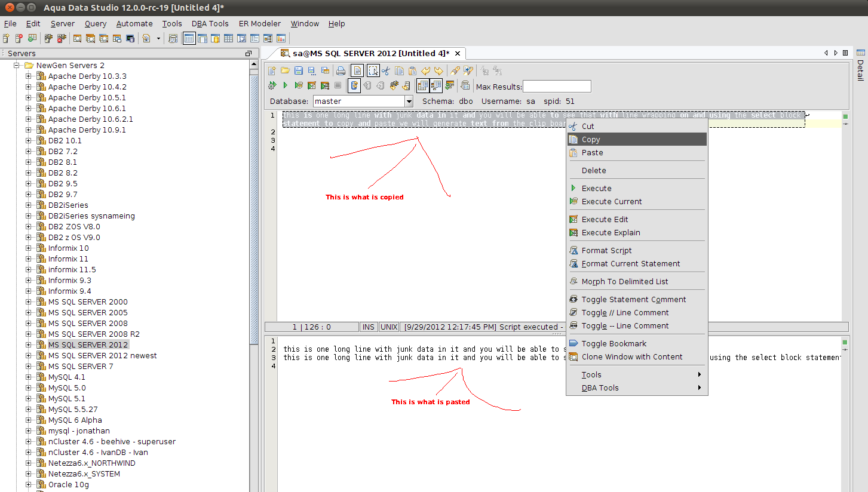Click the Register Server icon in main toolbar
The height and width of the screenshot is (492, 868).
[x=6, y=39]
